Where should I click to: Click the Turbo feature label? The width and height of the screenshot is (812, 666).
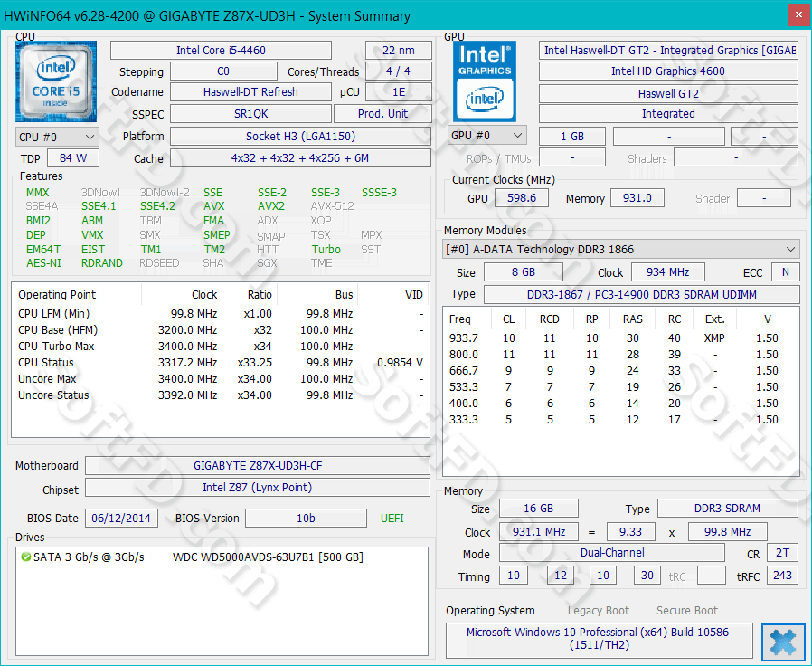point(326,249)
